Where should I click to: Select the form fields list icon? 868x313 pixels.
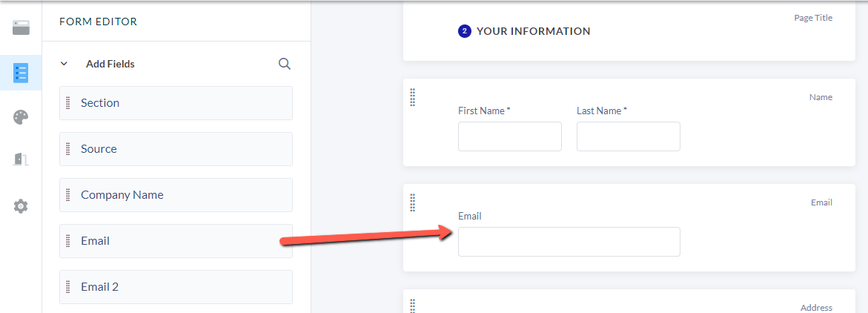click(x=21, y=73)
